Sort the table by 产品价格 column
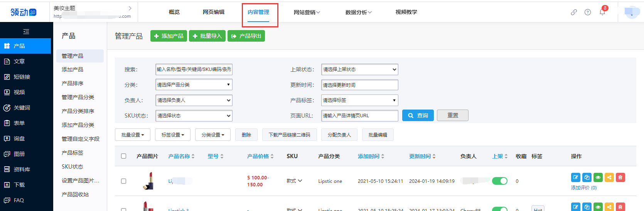 pyautogui.click(x=260, y=156)
